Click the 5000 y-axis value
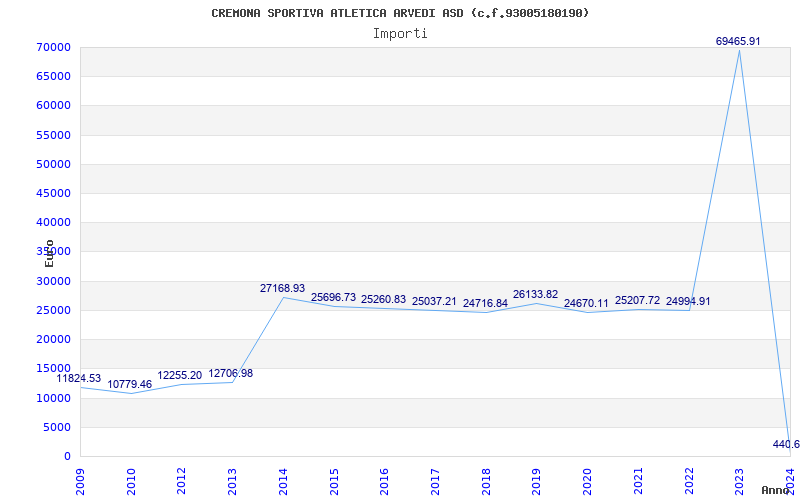 pos(56,427)
